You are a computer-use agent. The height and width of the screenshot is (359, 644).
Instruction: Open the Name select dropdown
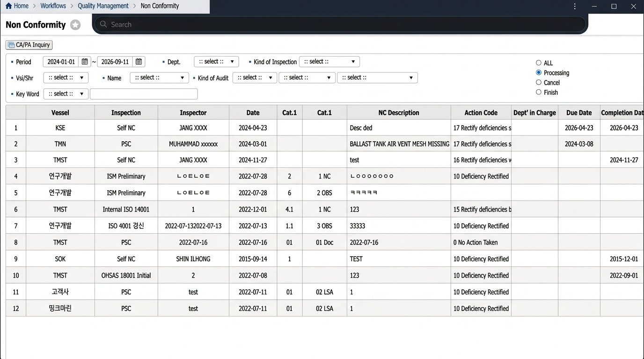160,78
